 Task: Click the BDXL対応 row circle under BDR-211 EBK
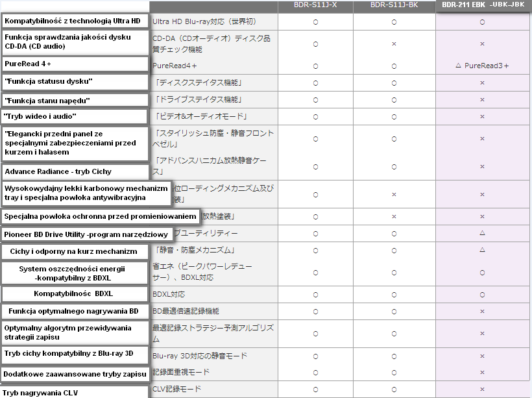click(x=482, y=295)
